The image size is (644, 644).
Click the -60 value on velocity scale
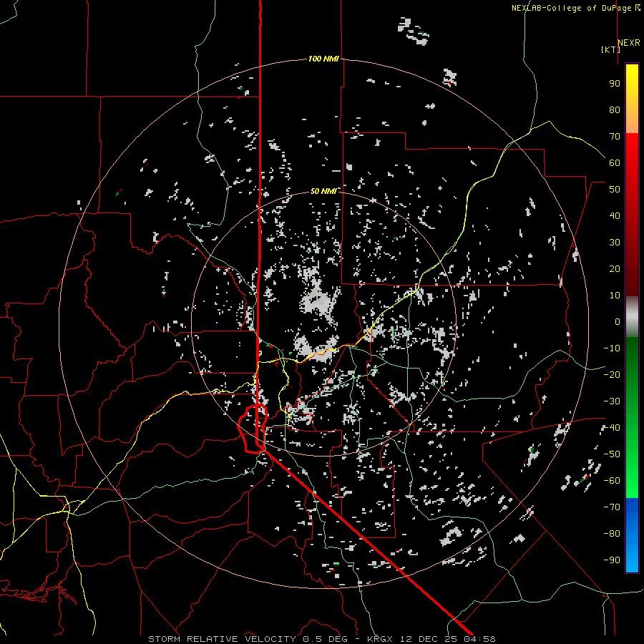(x=612, y=481)
